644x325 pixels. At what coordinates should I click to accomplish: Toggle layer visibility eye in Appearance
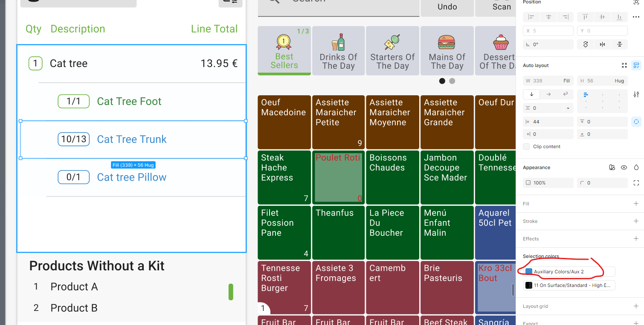click(x=624, y=167)
